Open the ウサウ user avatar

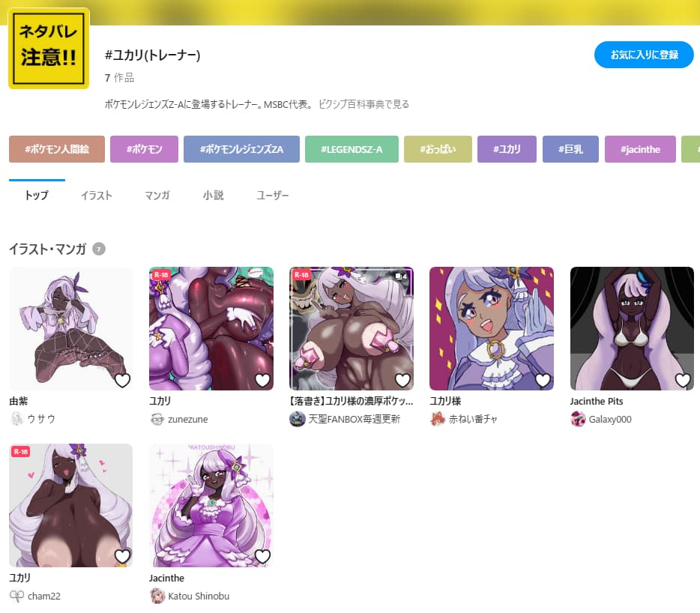17,419
